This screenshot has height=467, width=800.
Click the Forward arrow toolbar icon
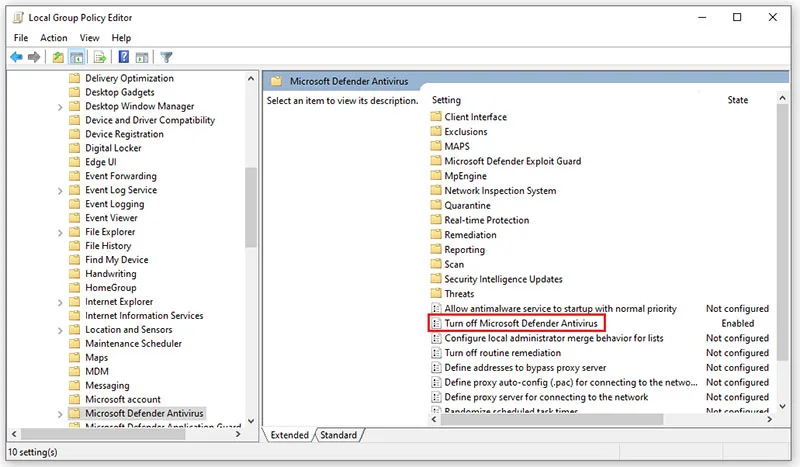[34, 57]
